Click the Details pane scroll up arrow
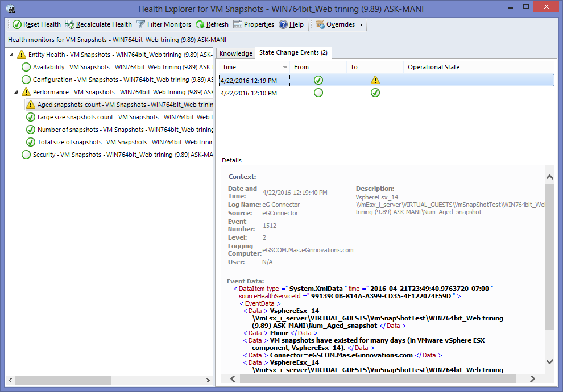 point(549,177)
